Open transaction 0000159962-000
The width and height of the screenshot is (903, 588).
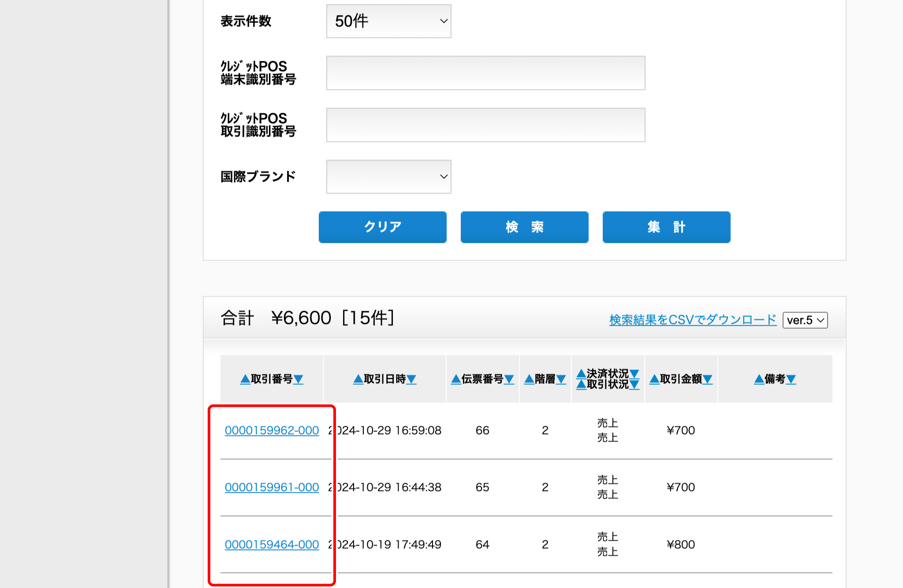pos(272,431)
